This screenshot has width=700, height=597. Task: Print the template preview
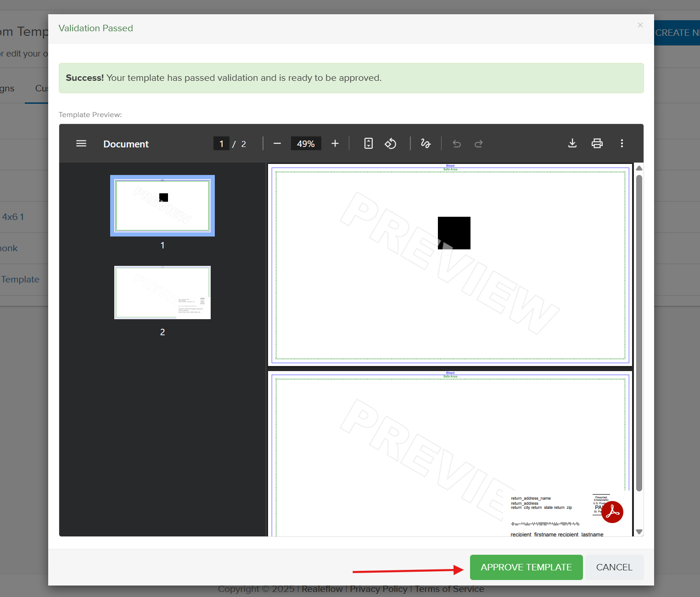597,144
